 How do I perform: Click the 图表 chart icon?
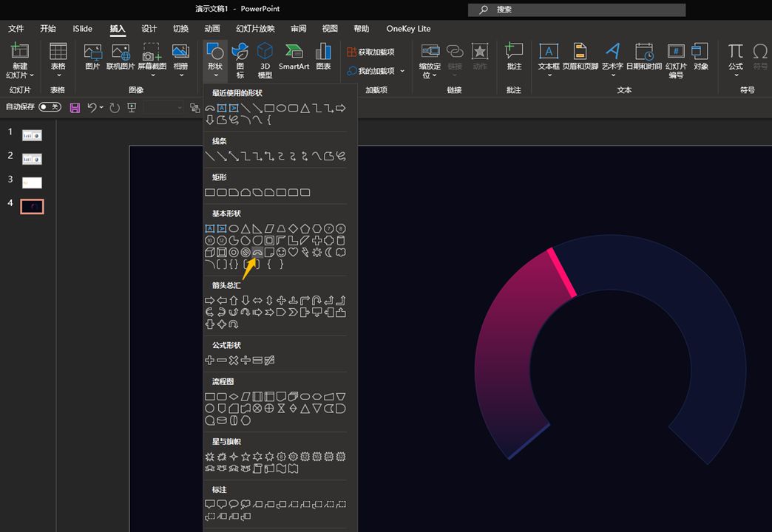[323, 57]
